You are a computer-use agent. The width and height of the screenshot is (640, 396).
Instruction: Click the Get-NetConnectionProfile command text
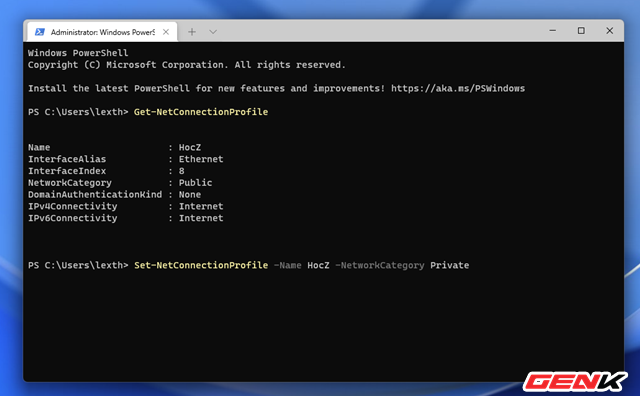[x=201, y=112]
